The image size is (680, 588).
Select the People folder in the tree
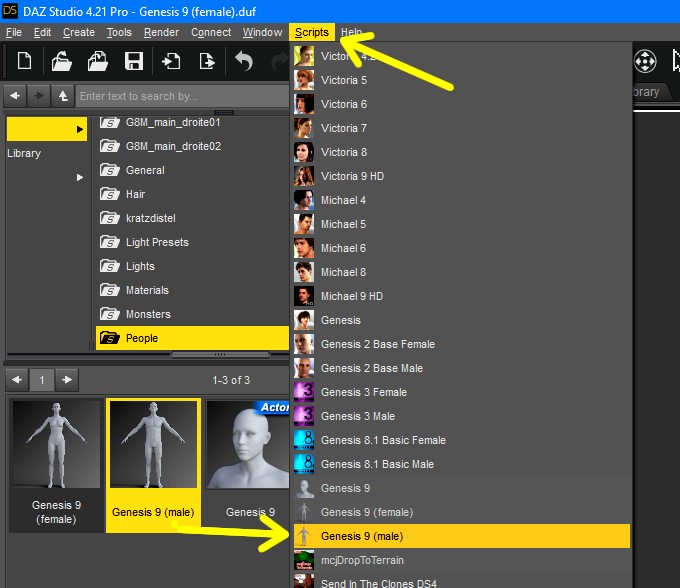tap(192, 338)
